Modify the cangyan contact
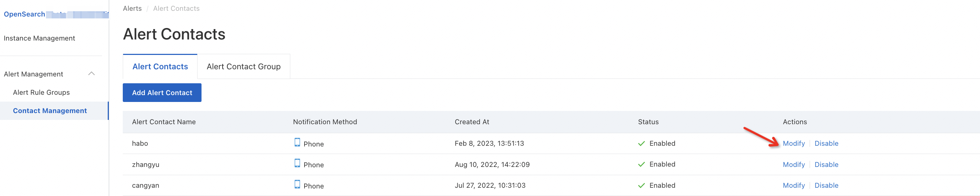The height and width of the screenshot is (196, 980). [x=794, y=185]
